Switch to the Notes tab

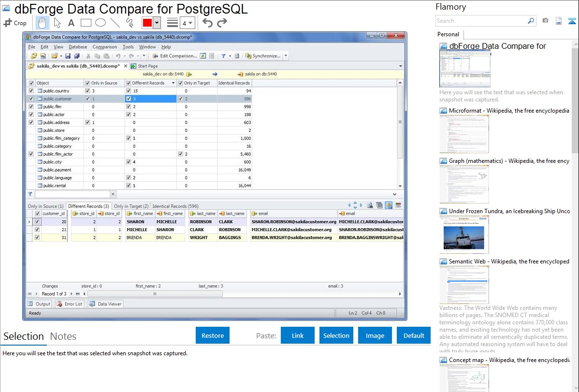[x=63, y=336]
